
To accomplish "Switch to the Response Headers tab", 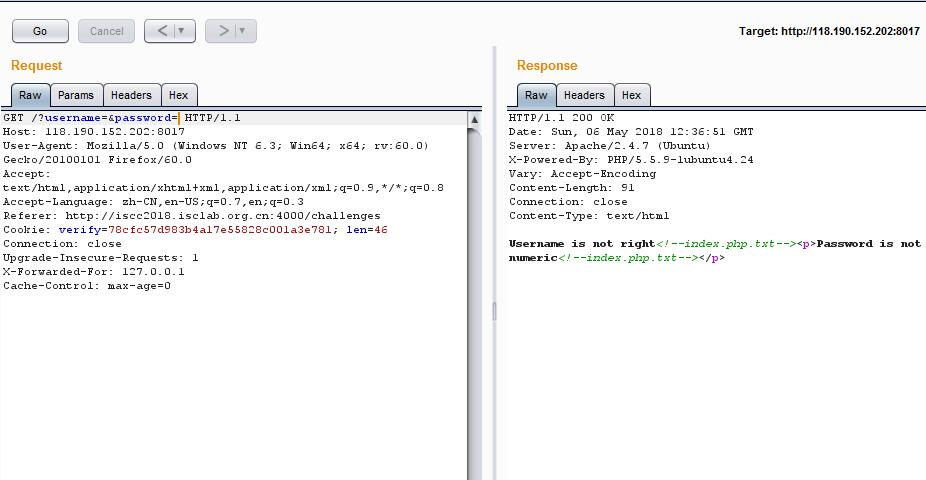I will (x=584, y=95).
